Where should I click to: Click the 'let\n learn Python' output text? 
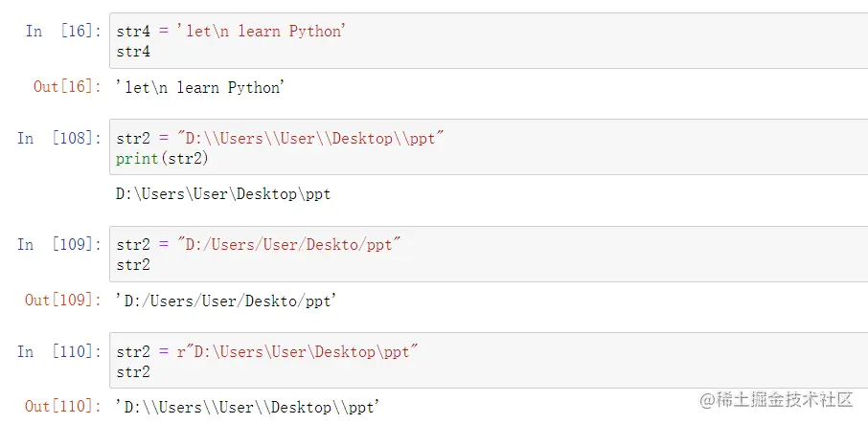click(200, 88)
